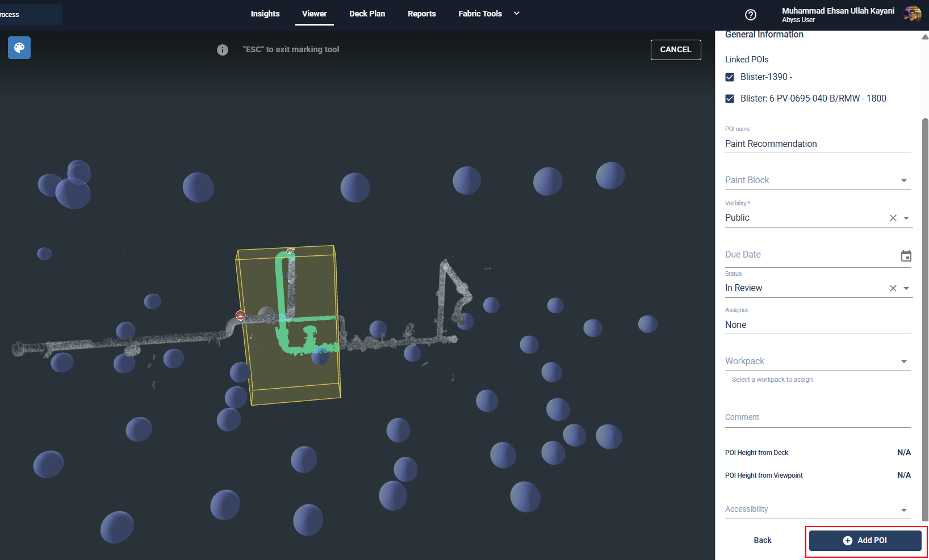Open the Deck Plan tab

tap(367, 14)
